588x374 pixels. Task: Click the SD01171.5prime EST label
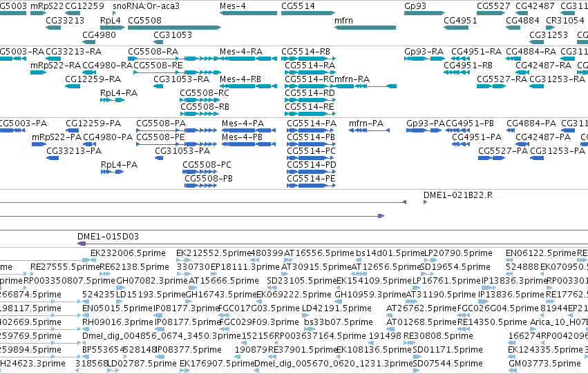click(447, 351)
